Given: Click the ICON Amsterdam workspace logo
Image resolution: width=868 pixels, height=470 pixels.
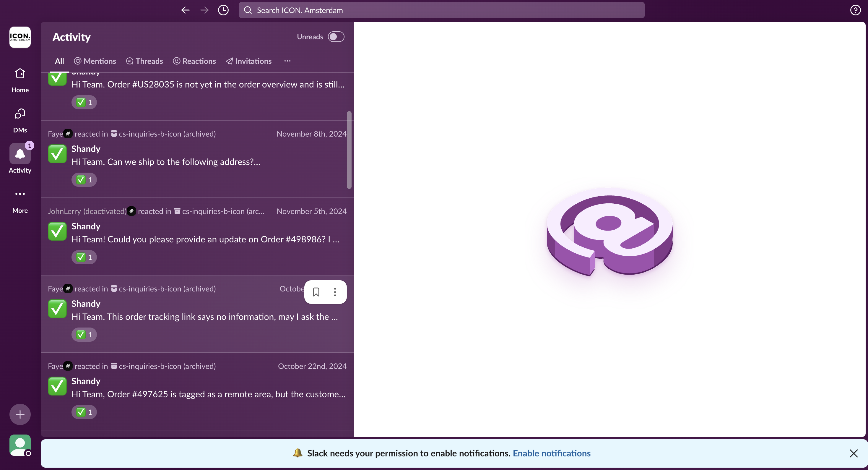Looking at the screenshot, I should 20,37.
